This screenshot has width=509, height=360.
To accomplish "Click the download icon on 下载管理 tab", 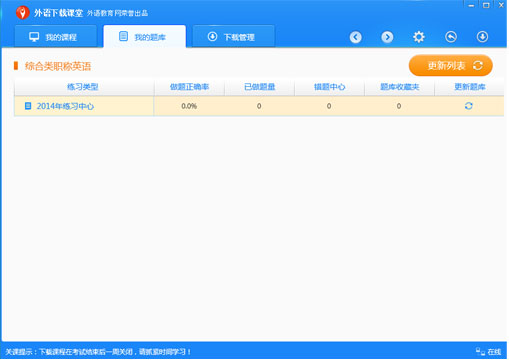I will coord(212,36).
